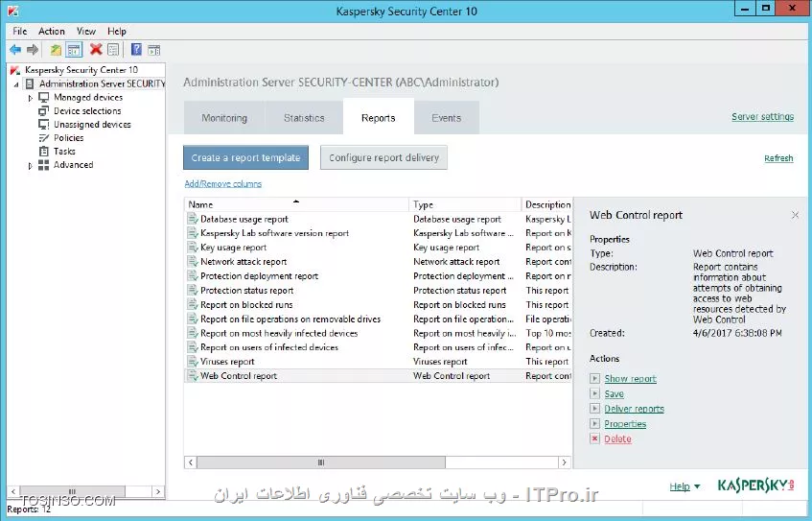Click the Forward arrow toolbar icon
Image resolution: width=812 pixels, height=521 pixels.
click(x=33, y=50)
